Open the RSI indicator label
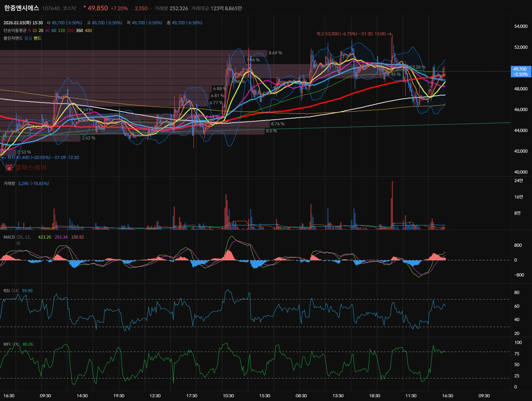532x401 pixels. coord(7,291)
